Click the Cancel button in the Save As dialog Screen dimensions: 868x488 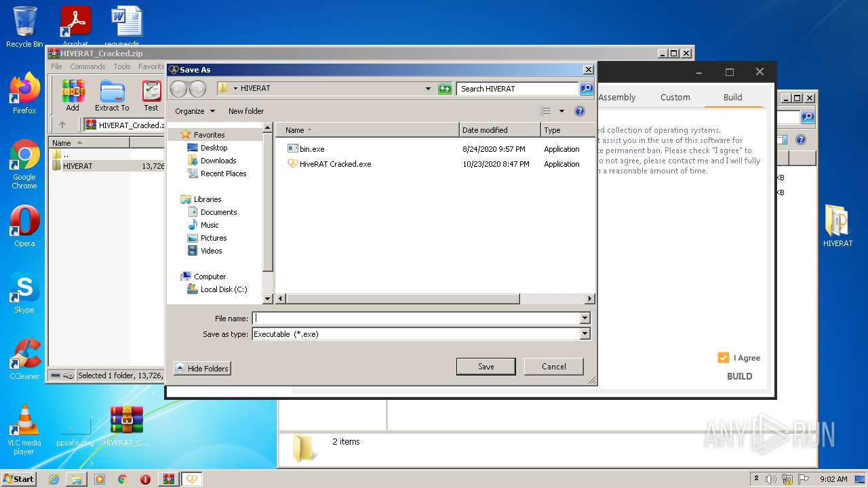click(554, 367)
